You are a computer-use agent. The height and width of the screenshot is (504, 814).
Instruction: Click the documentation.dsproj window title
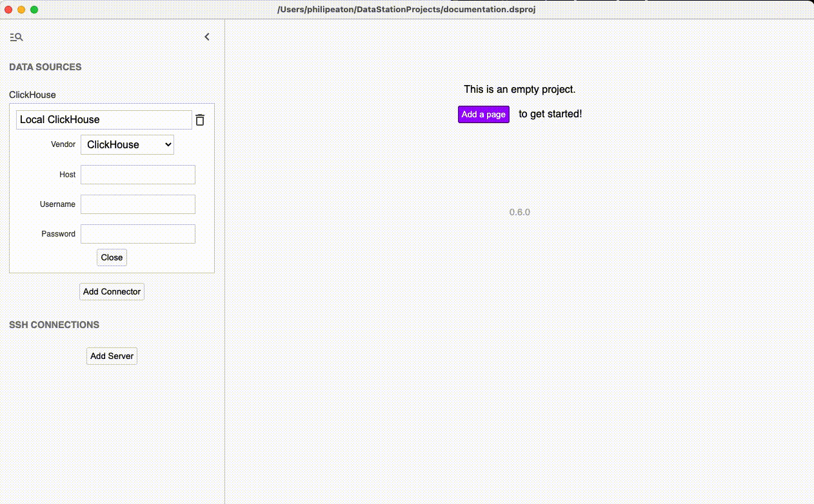click(406, 10)
